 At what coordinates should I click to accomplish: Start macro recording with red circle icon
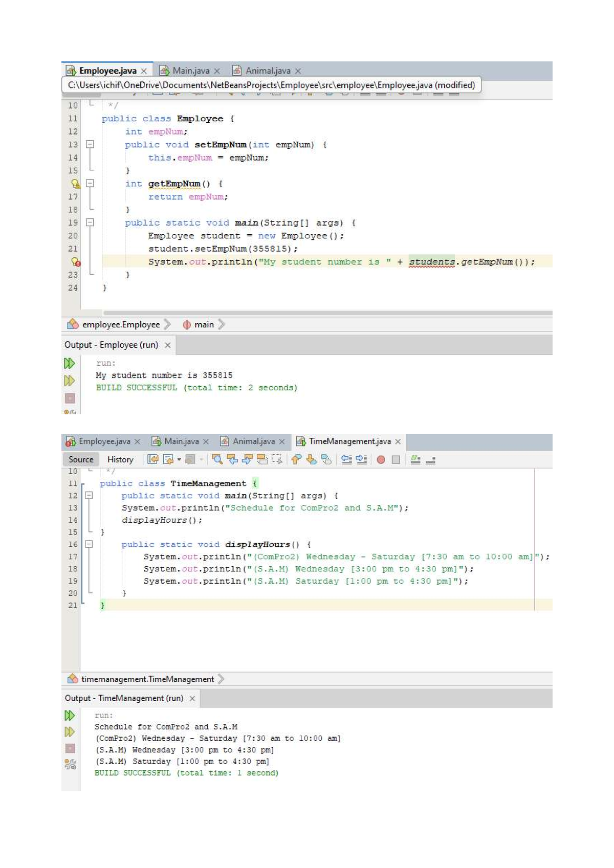tap(381, 459)
